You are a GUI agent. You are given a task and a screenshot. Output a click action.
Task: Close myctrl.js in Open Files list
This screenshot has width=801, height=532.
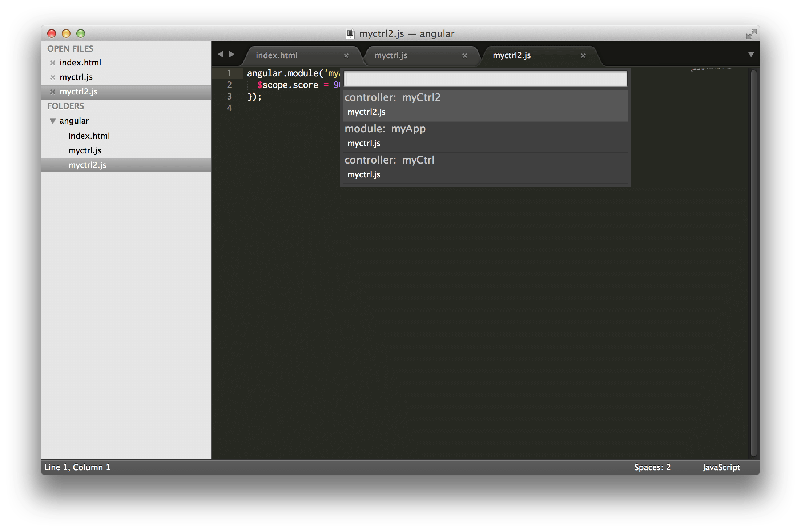click(x=53, y=77)
